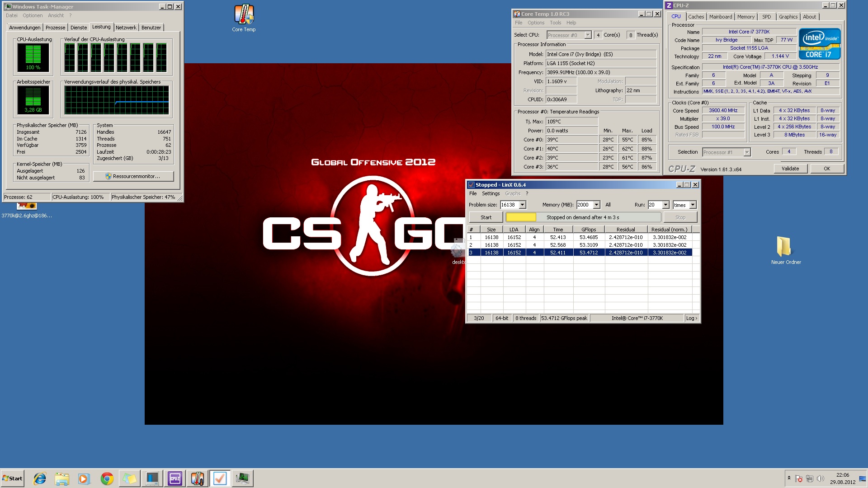The height and width of the screenshot is (488, 868).
Task: Open Sticky Notes from the taskbar
Action: click(x=129, y=479)
